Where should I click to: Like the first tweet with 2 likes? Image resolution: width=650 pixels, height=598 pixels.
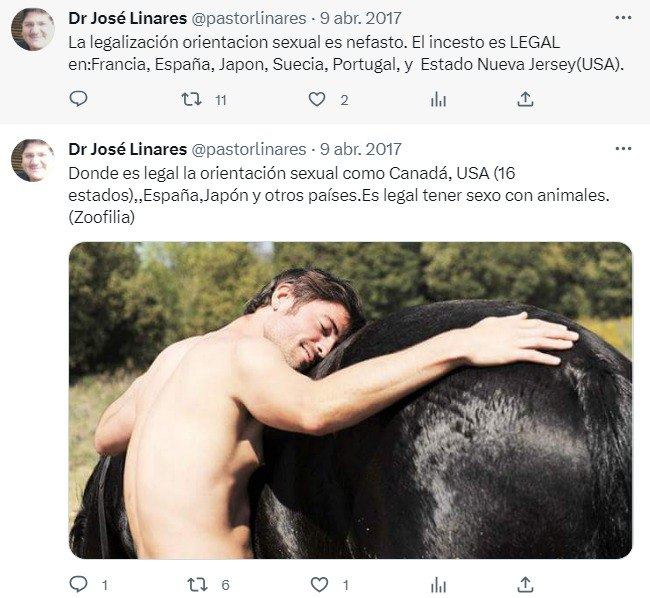(317, 99)
